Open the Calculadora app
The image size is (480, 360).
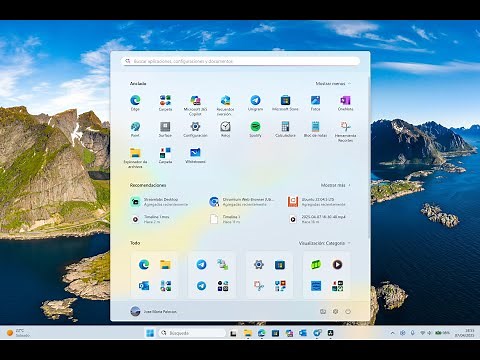285,129
